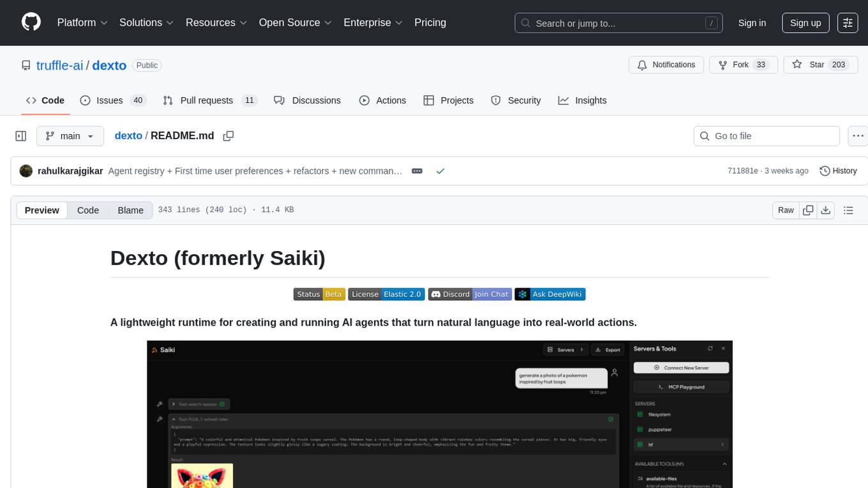
Task: Focus the Search or jump to field
Action: point(618,23)
